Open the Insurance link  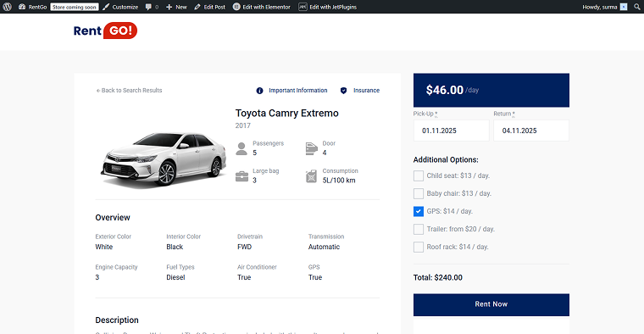366,91
